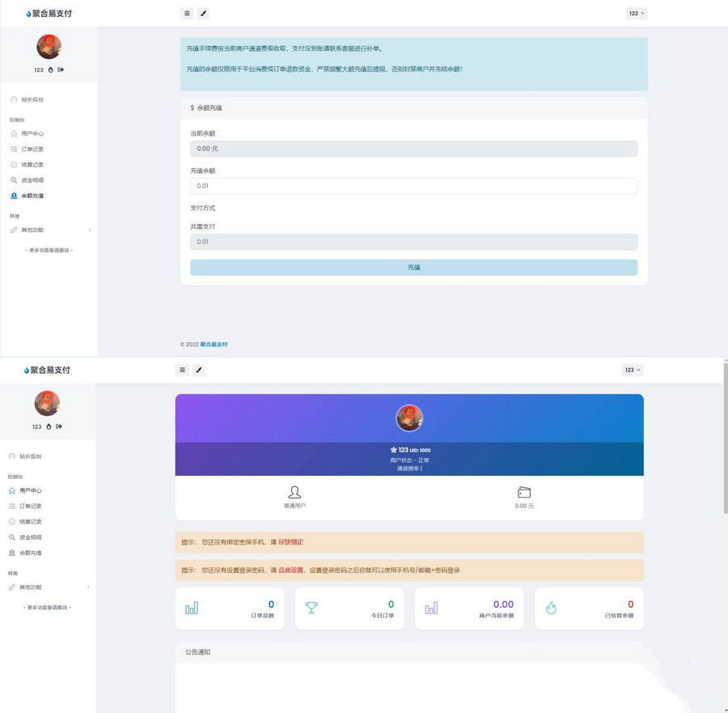This screenshot has height=713, width=728.
Task: Click the notice line starting with 充值手续费
Action: 284,49
